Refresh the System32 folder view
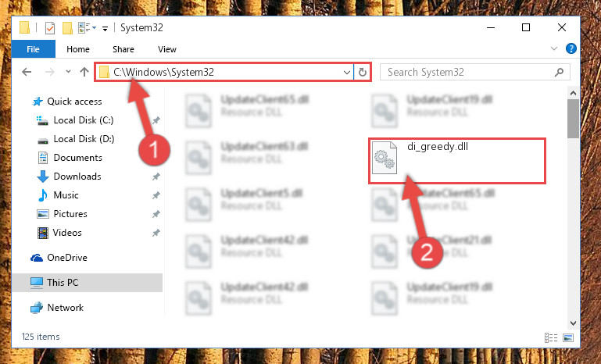 pyautogui.click(x=362, y=72)
